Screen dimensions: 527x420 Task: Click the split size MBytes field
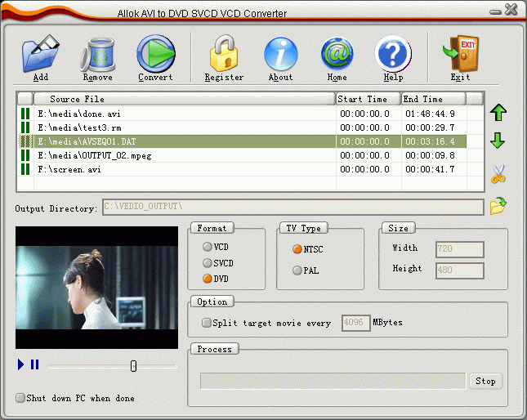(x=356, y=323)
